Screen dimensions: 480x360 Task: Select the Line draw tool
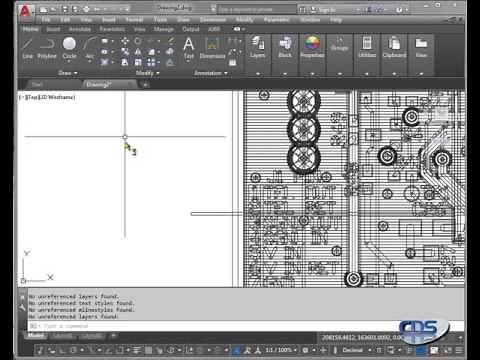pos(28,48)
